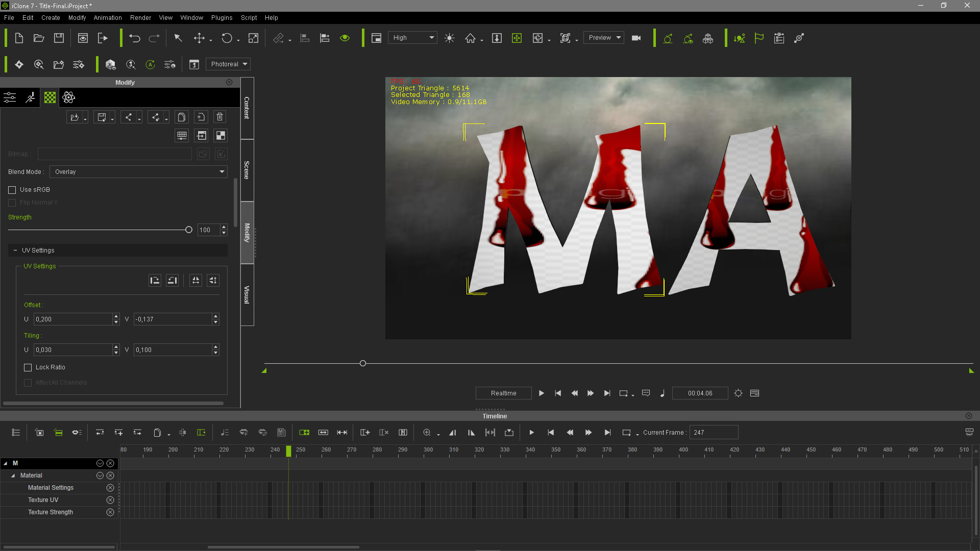Enable the Use sRGB checkbox
980x551 pixels.
pyautogui.click(x=12, y=190)
